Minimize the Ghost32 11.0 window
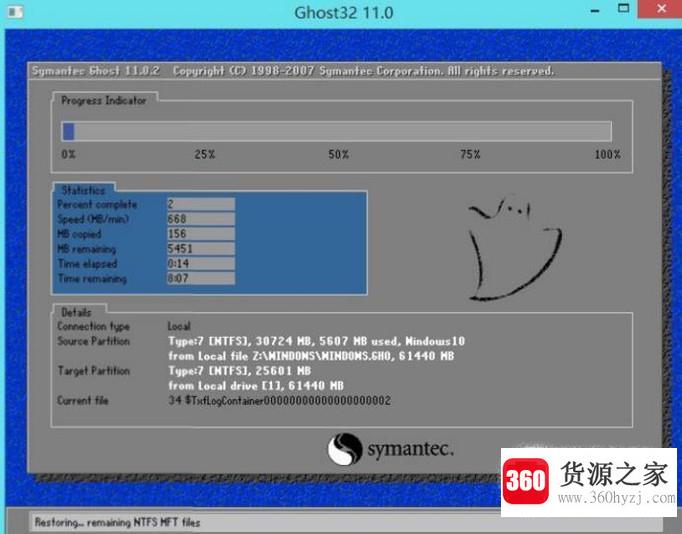The image size is (682, 534). 595,10
